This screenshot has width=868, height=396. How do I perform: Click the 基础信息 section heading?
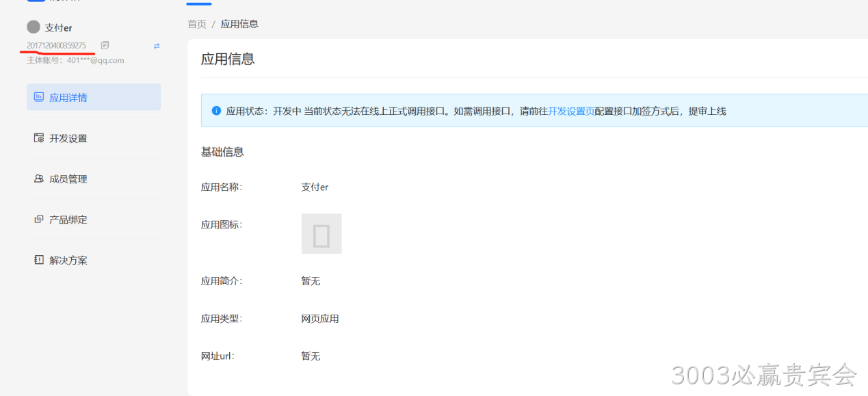click(x=222, y=152)
